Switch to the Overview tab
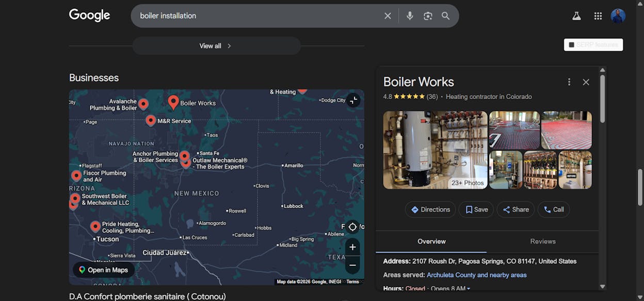 431,241
